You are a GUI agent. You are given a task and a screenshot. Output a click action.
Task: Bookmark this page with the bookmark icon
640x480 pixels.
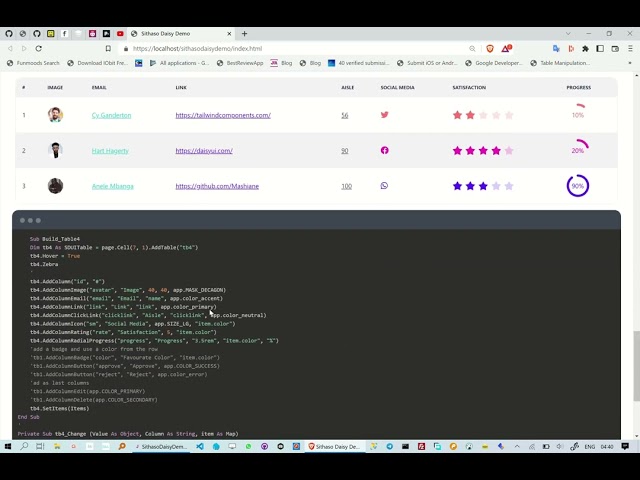[108, 49]
